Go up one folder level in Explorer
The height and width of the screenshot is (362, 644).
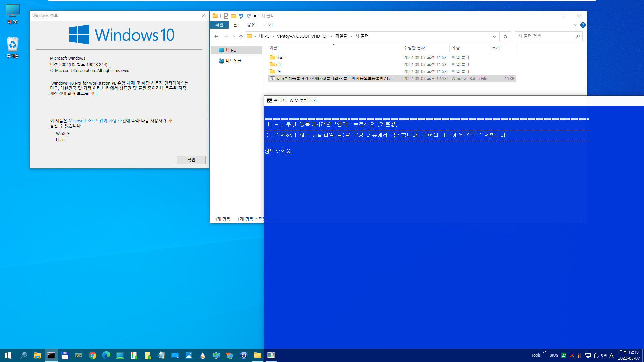tap(241, 36)
